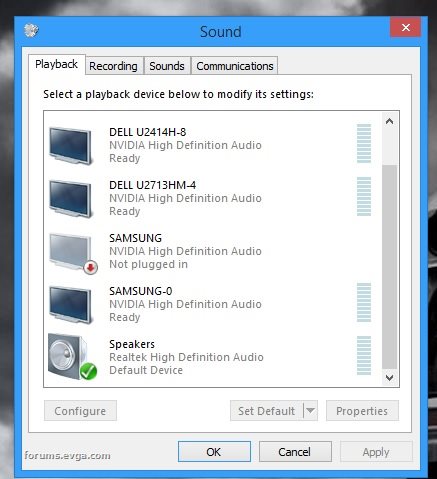The width and height of the screenshot is (437, 479).
Task: Confirm with the OK button
Action: (214, 452)
